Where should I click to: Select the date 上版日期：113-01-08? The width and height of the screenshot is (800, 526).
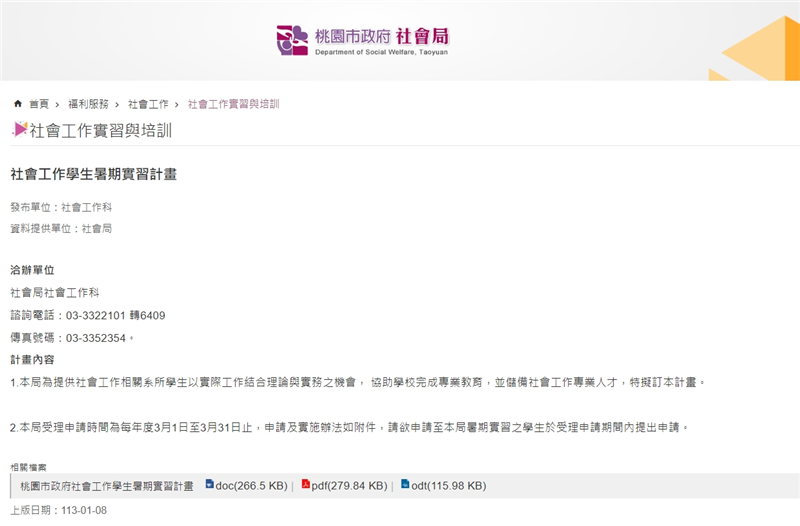[59, 510]
